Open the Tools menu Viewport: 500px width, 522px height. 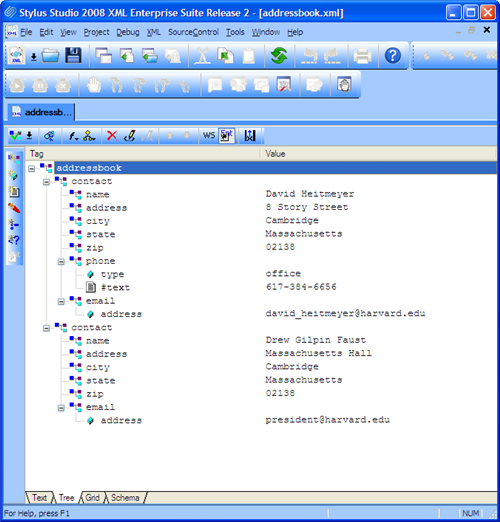(235, 32)
